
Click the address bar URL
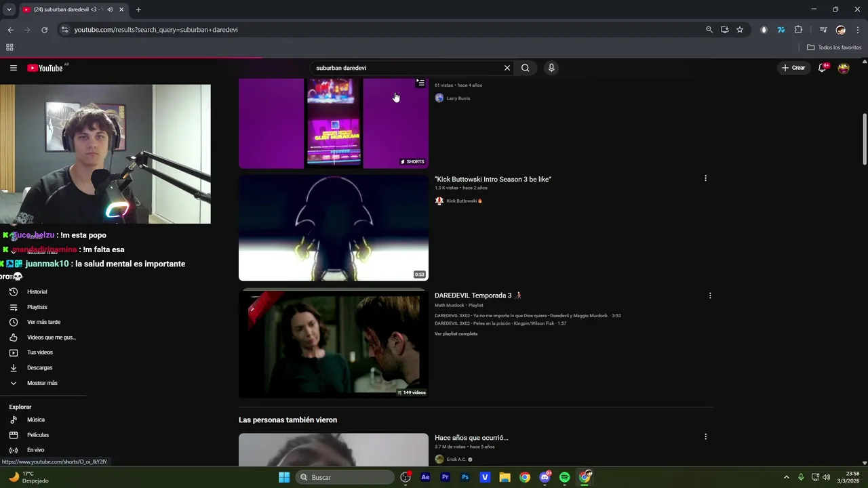click(x=156, y=30)
